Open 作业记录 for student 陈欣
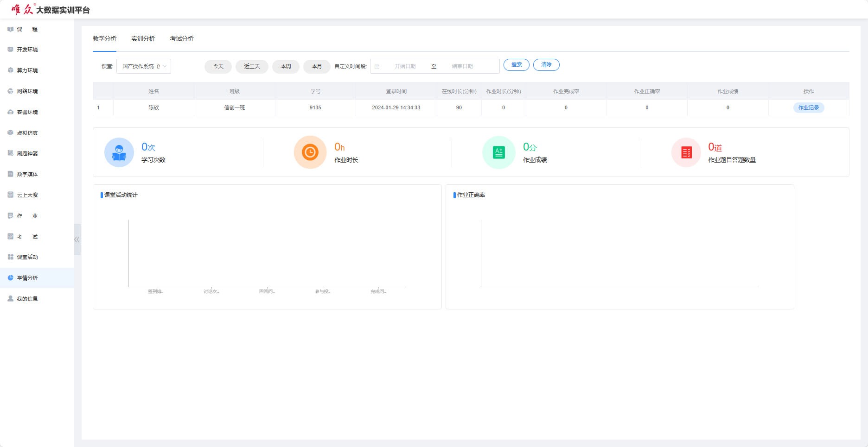This screenshot has width=868, height=447. pyautogui.click(x=808, y=107)
